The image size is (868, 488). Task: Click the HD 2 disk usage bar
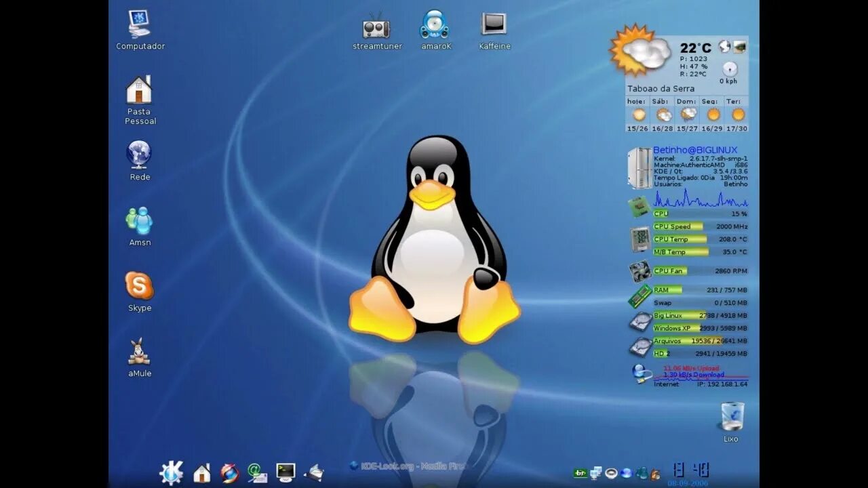pos(701,353)
